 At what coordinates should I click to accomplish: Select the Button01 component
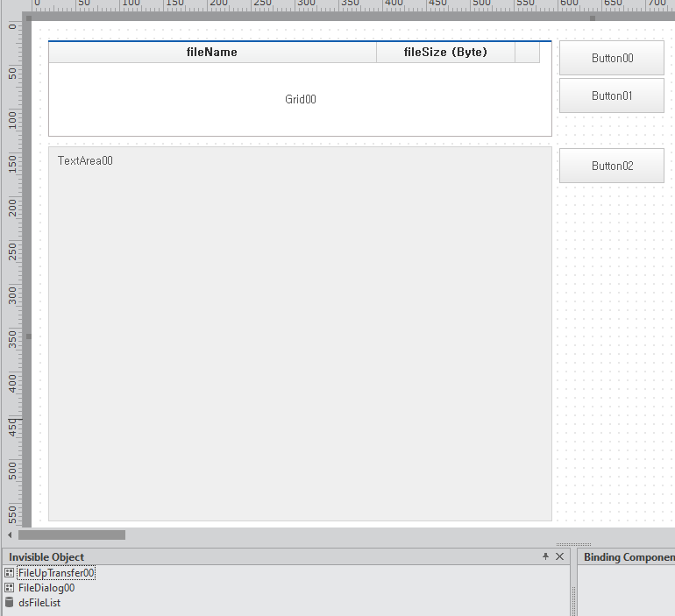click(611, 96)
